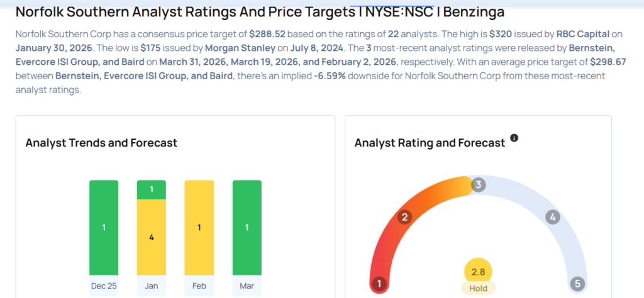This screenshot has width=644, height=298.
Task: Click the Dec 25 axis label
Action: 104,285
